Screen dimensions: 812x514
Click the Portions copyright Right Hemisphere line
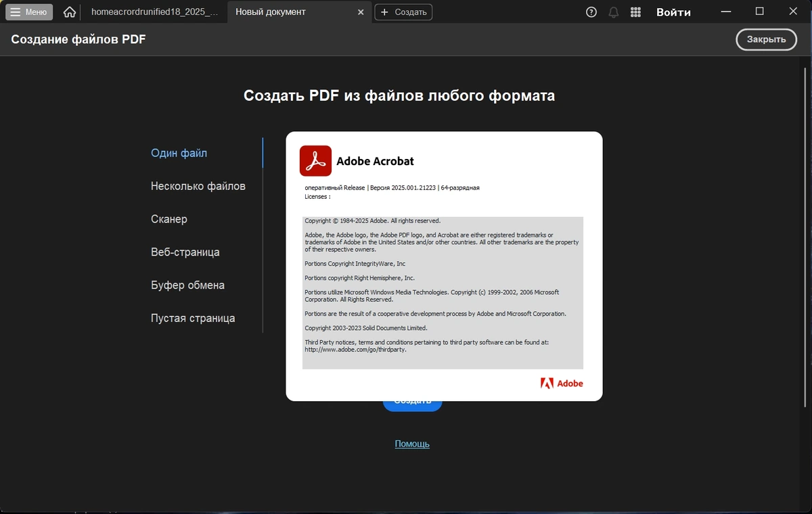360,278
